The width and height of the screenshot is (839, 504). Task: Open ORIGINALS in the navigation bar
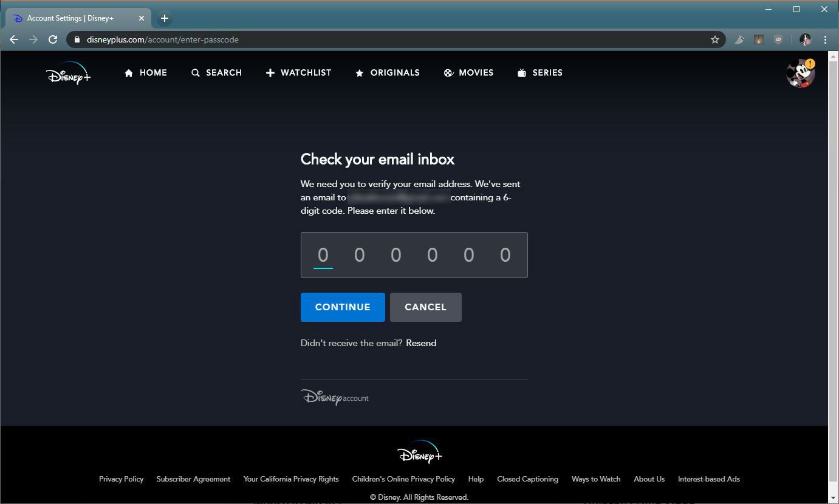(x=388, y=73)
